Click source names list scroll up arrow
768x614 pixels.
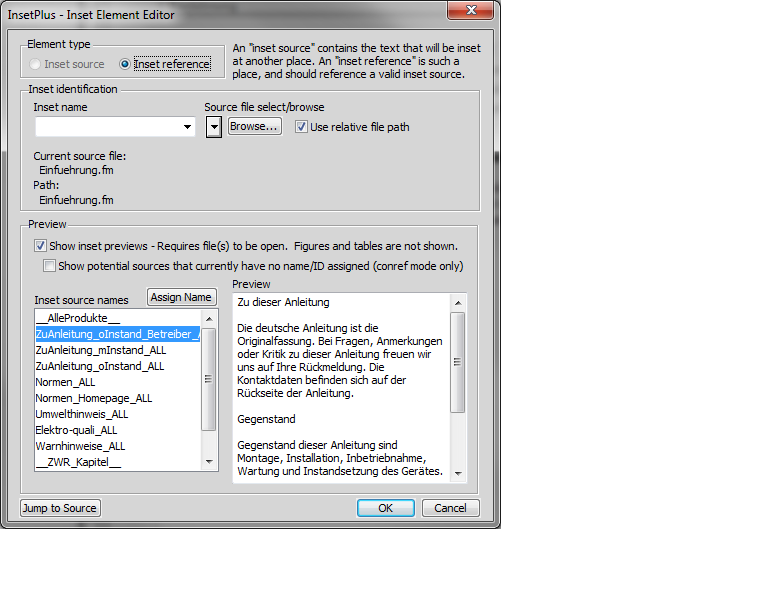click(x=209, y=319)
